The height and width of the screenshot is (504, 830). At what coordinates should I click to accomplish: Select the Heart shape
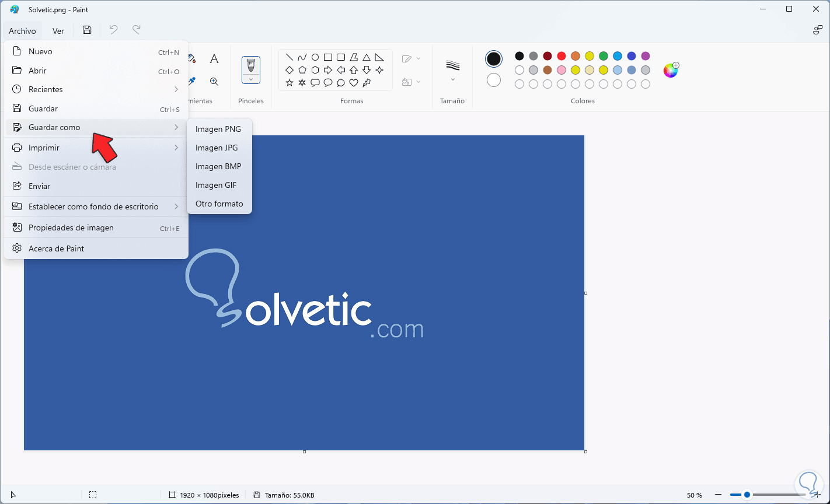(x=354, y=83)
